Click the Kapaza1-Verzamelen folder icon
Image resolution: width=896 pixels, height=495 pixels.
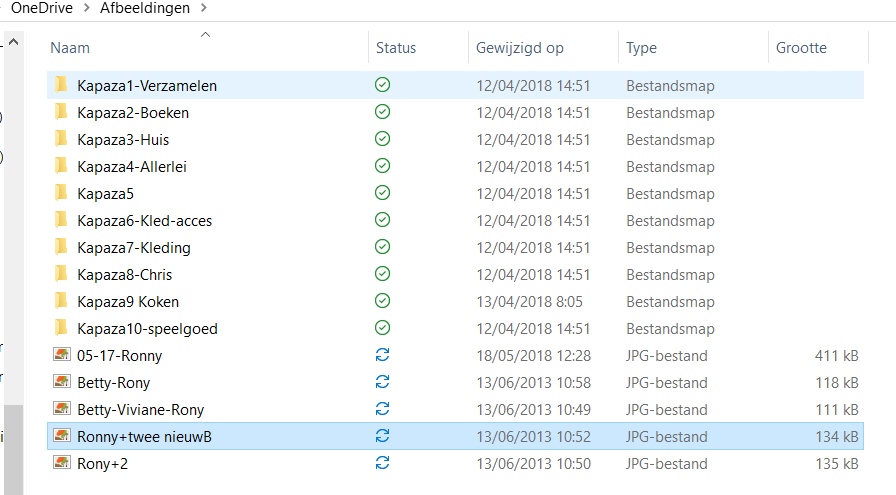(61, 85)
